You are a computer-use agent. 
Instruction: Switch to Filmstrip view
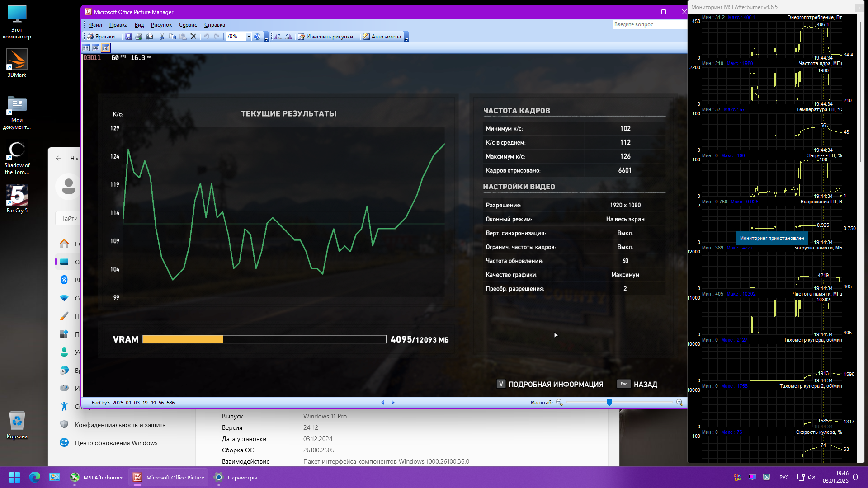pyautogui.click(x=96, y=48)
